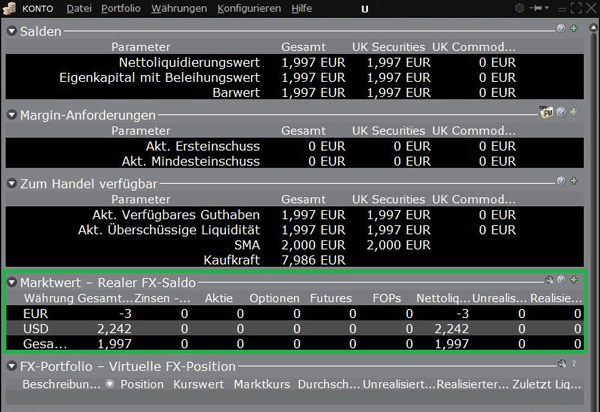Click the Realisie… column header in Marktwert

[556, 298]
